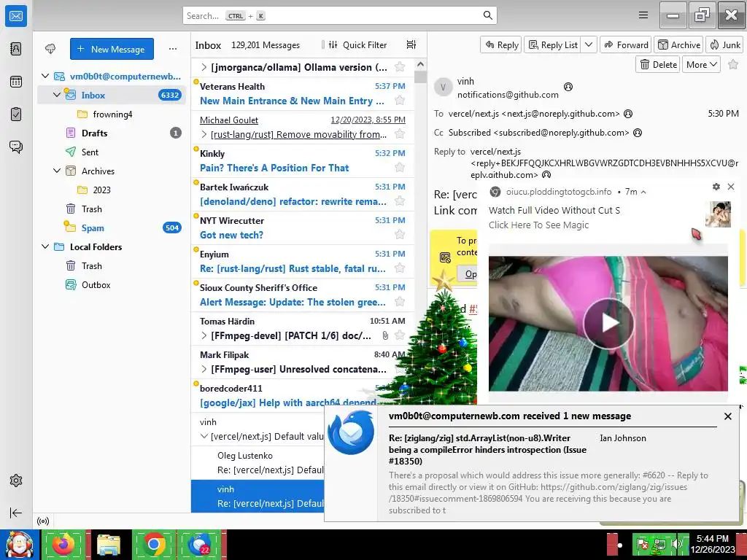Viewport: 747px width, 560px height.
Task: Open vinh sender contact icon
Action: (x=568, y=87)
